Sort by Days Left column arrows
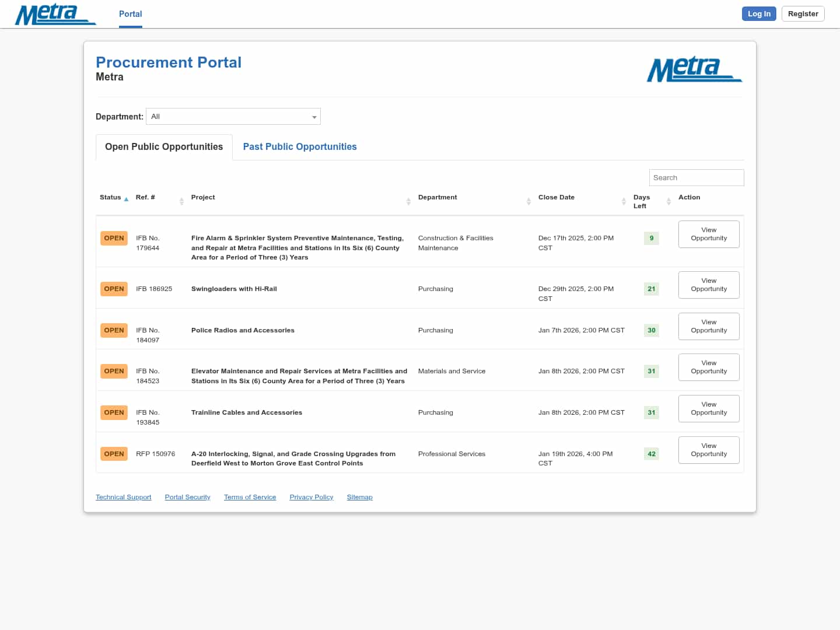This screenshot has height=630, width=840. 668,201
